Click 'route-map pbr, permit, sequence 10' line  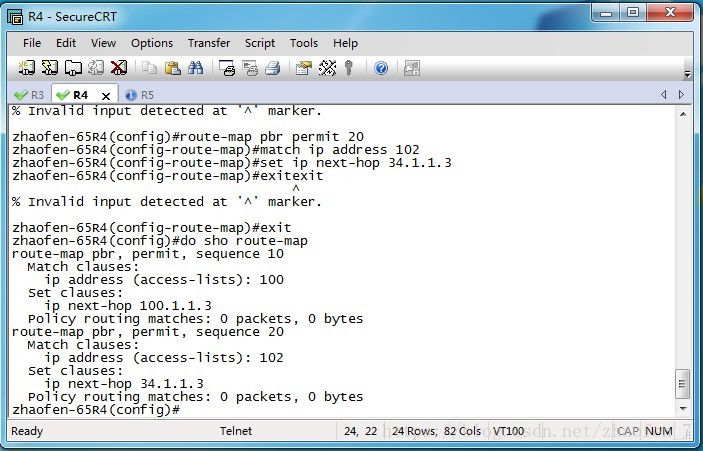148,254
